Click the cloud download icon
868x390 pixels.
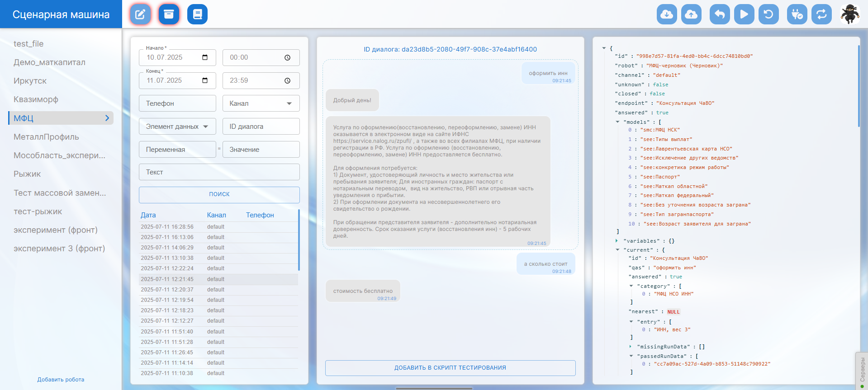pos(667,14)
